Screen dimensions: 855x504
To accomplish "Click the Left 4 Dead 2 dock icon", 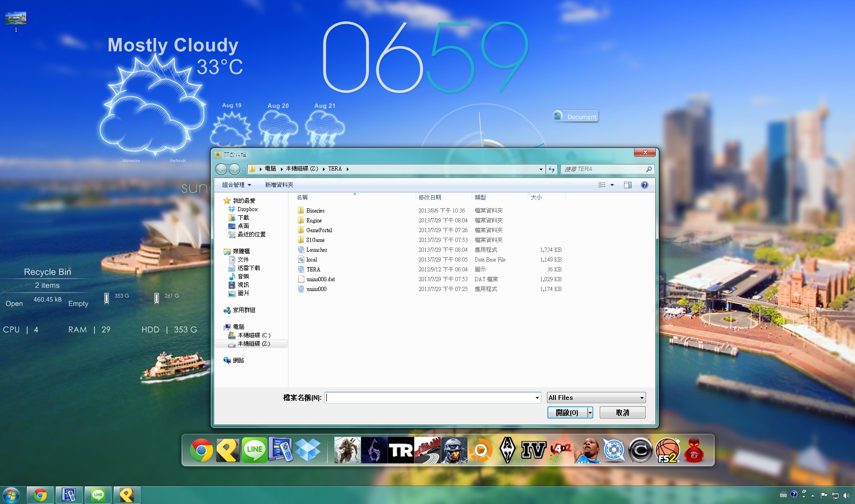I will point(560,450).
